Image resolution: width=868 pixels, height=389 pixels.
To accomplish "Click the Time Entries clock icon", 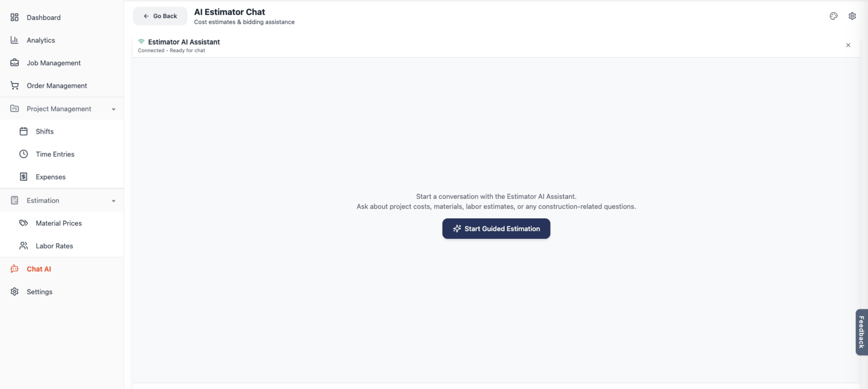I will coord(24,154).
